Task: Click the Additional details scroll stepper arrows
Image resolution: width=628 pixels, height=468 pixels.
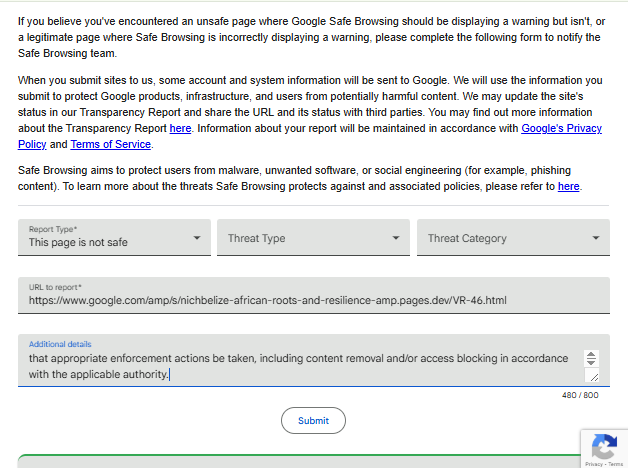Action: point(591,358)
